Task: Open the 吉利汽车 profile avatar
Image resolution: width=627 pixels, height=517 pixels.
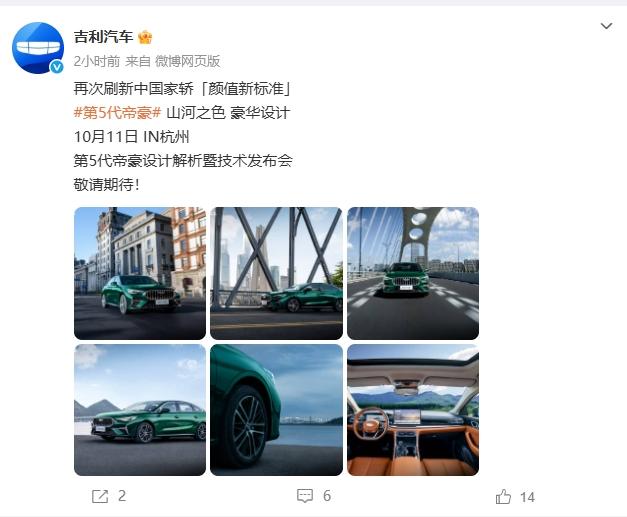Action: [x=38, y=48]
